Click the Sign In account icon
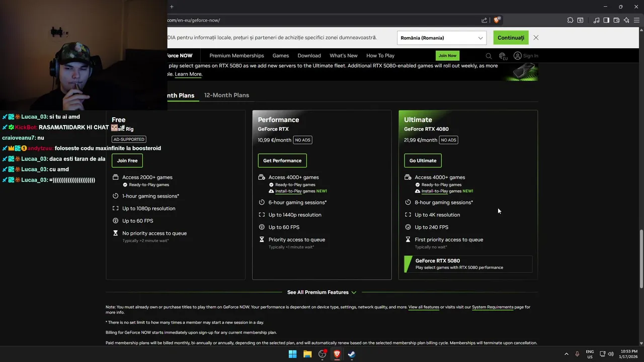Viewport: 644px width, 362px height. click(517, 56)
